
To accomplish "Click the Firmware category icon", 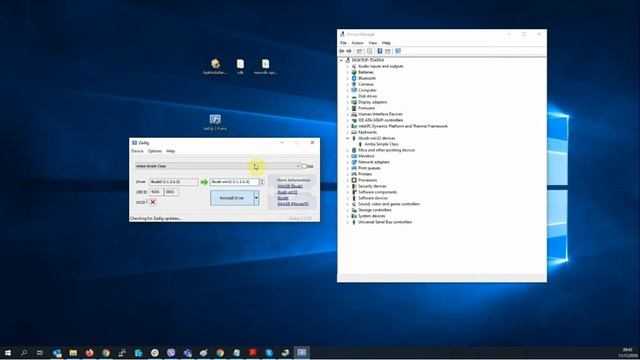I will click(x=354, y=108).
